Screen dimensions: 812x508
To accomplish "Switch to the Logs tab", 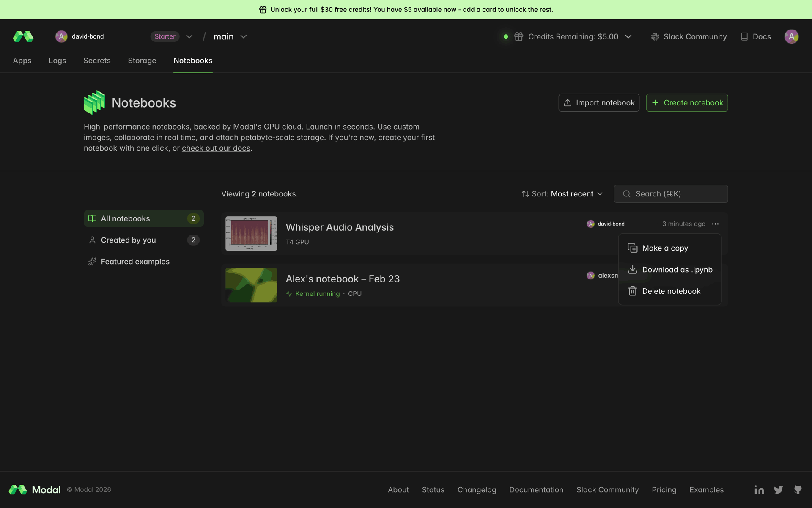I will [57, 61].
